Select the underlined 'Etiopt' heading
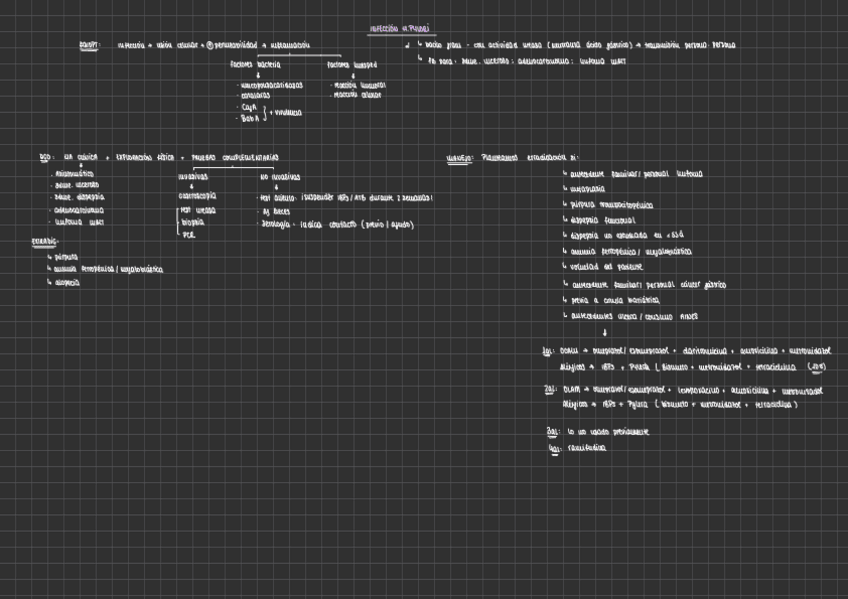The width and height of the screenshot is (848, 599). coord(90,46)
